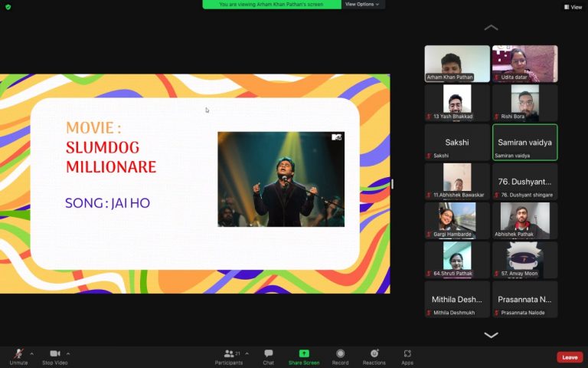Click muted mic icon on Prasannata Nalode tile
The width and height of the screenshot is (588, 368).
tap(497, 313)
